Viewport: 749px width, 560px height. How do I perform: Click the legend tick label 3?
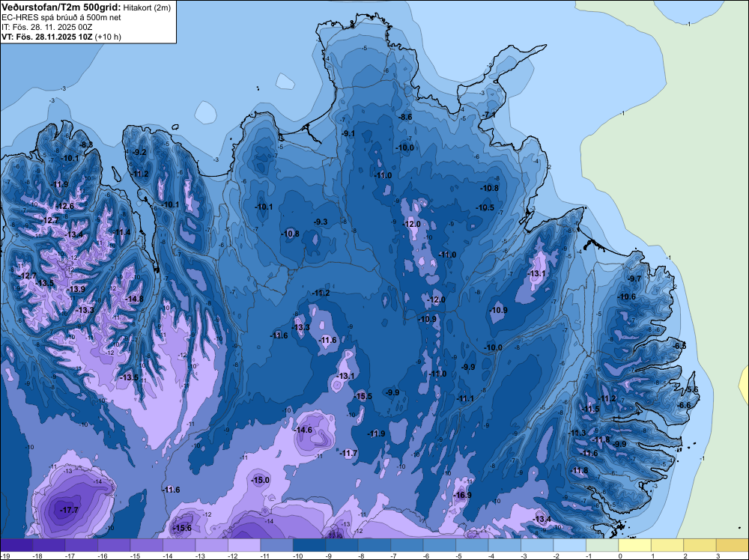click(x=717, y=556)
